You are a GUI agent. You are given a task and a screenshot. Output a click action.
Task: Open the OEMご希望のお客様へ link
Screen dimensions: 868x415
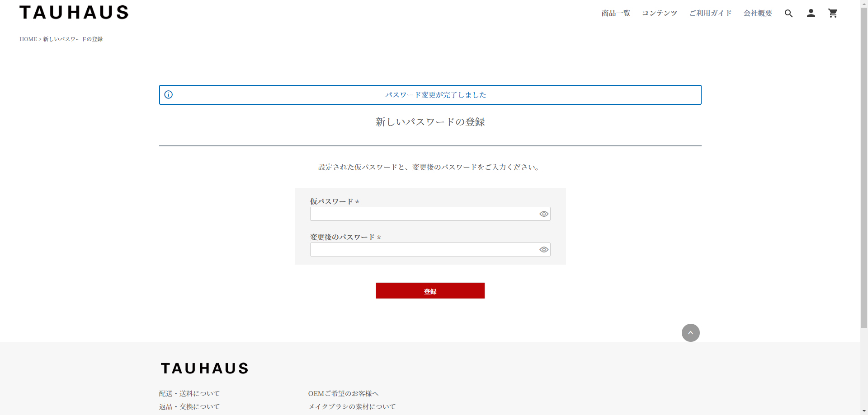click(x=343, y=394)
